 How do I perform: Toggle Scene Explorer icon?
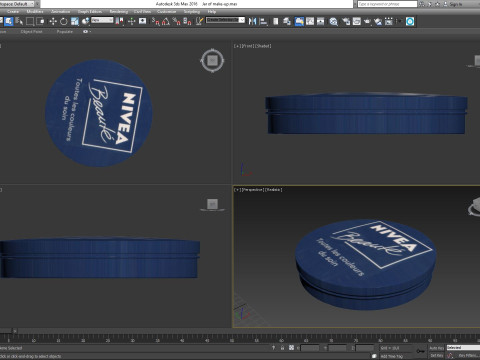tap(276, 21)
